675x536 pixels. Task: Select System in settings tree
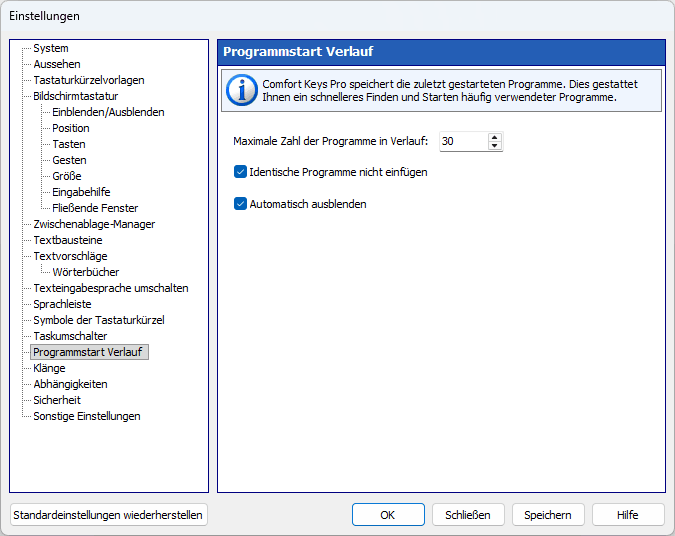click(51, 48)
